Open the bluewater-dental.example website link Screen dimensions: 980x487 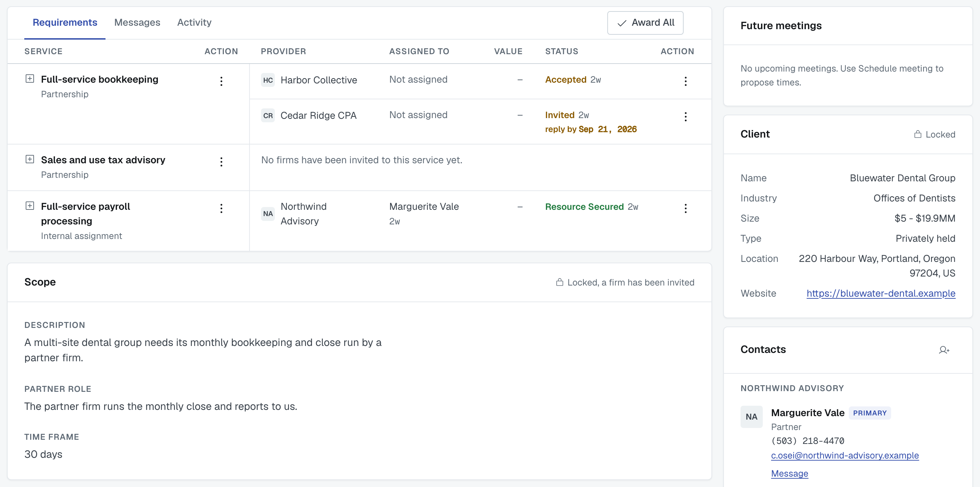880,293
